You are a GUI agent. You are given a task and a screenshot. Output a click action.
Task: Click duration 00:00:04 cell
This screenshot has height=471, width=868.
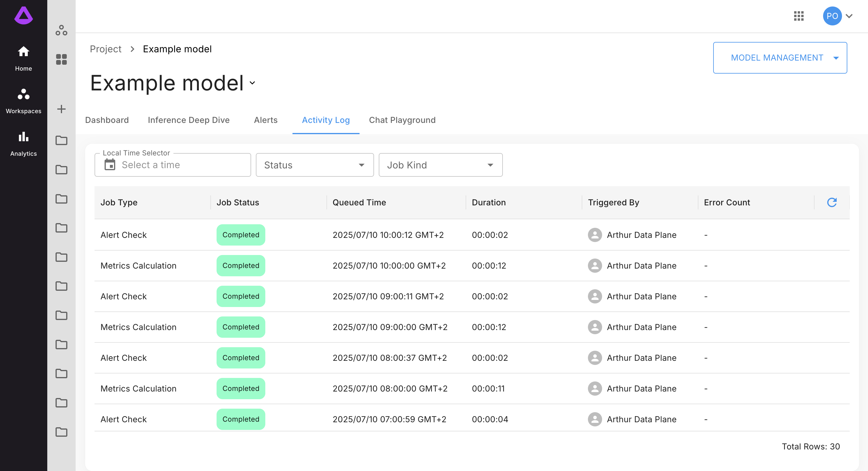(490, 419)
